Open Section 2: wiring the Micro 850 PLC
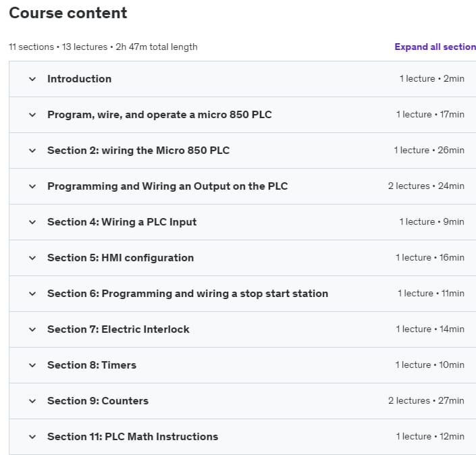The height and width of the screenshot is (455, 476). click(x=138, y=151)
